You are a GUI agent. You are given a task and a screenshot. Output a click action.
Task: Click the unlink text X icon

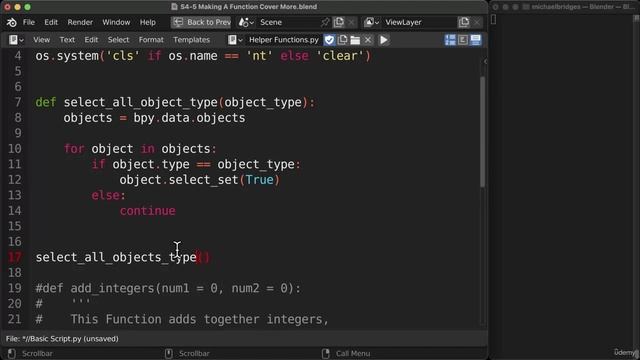coord(368,40)
